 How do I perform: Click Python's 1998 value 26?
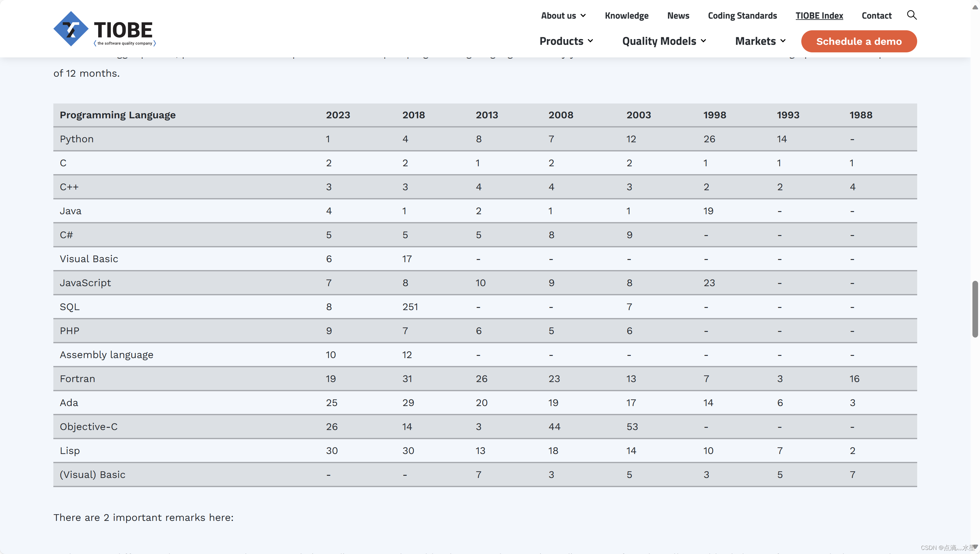[709, 139]
